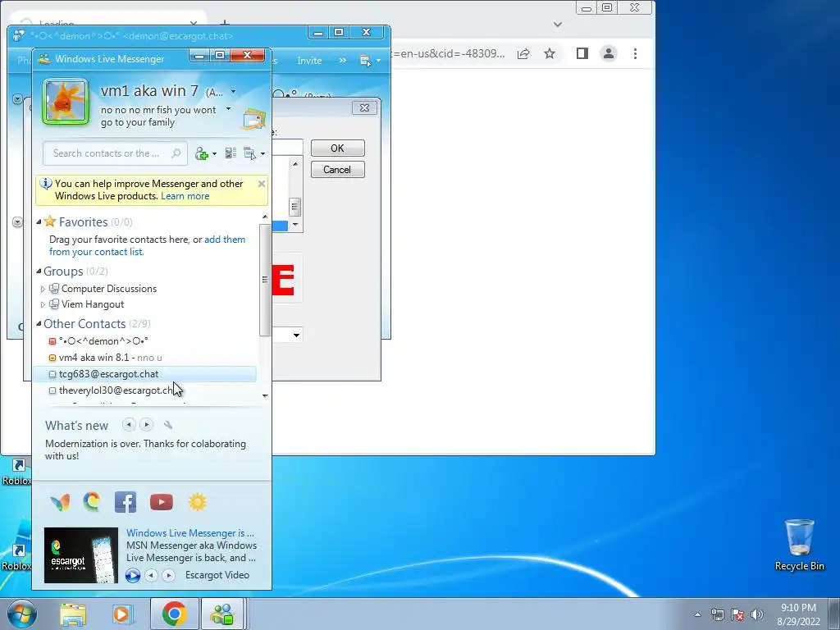Bookmark the page with Chrome star icon
This screenshot has width=840, height=630.
tap(550, 53)
